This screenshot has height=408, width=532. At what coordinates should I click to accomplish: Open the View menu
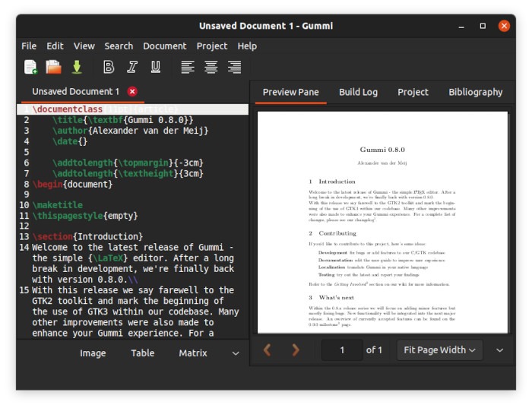pos(84,46)
